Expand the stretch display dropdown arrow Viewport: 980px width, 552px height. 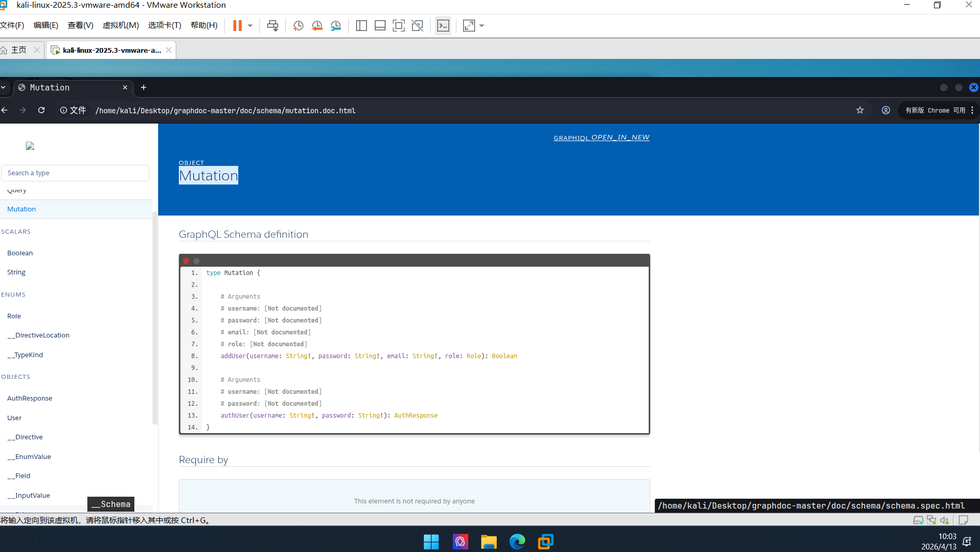pyautogui.click(x=482, y=26)
